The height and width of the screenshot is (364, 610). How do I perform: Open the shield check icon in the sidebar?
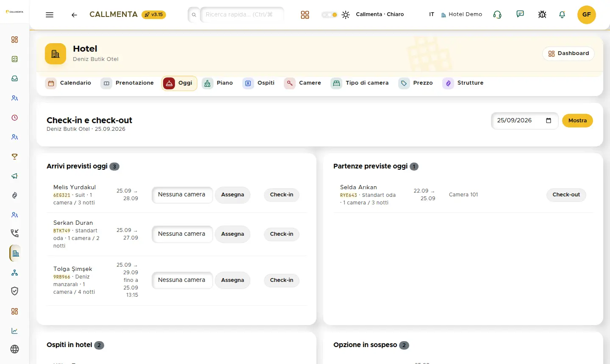point(15,291)
